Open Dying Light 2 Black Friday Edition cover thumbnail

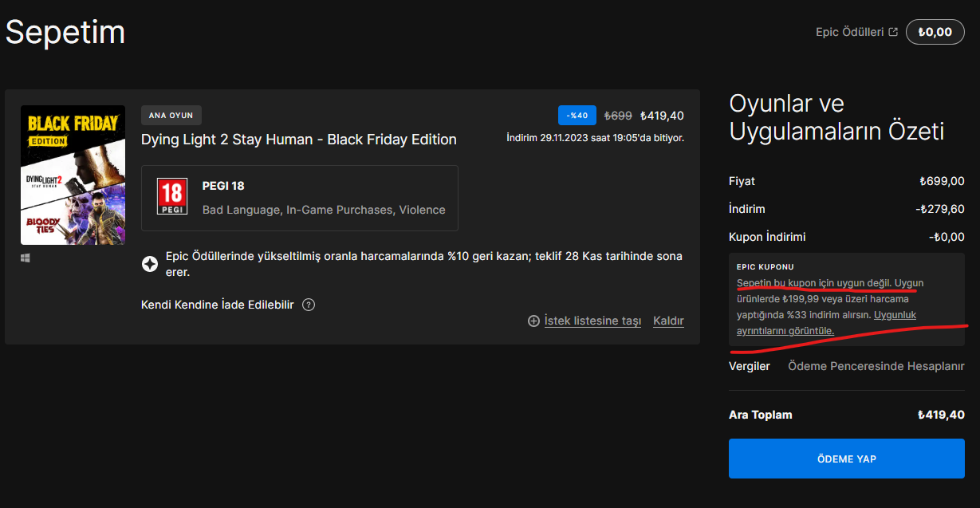pyautogui.click(x=73, y=175)
